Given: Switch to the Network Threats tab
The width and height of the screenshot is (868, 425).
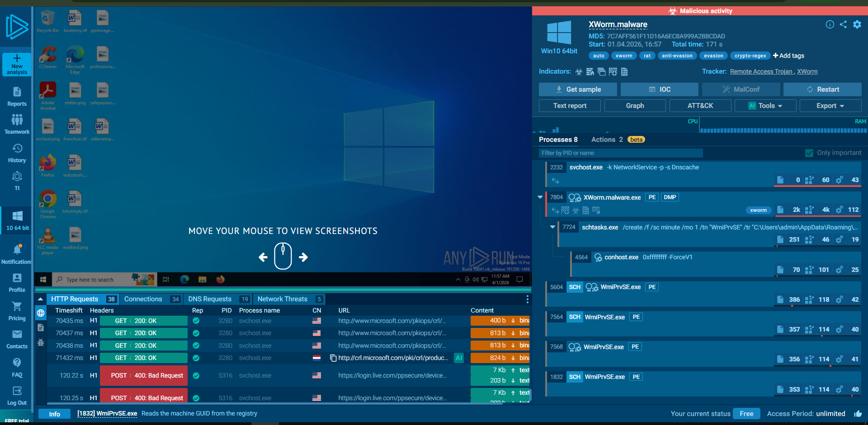Looking at the screenshot, I should click(x=289, y=299).
